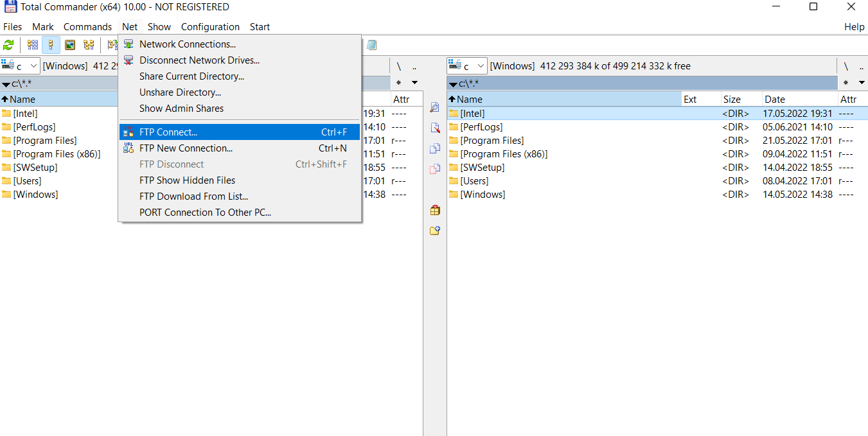The image size is (868, 436).
Task: Click the Intel folder icon in right panel
Action: coord(454,114)
